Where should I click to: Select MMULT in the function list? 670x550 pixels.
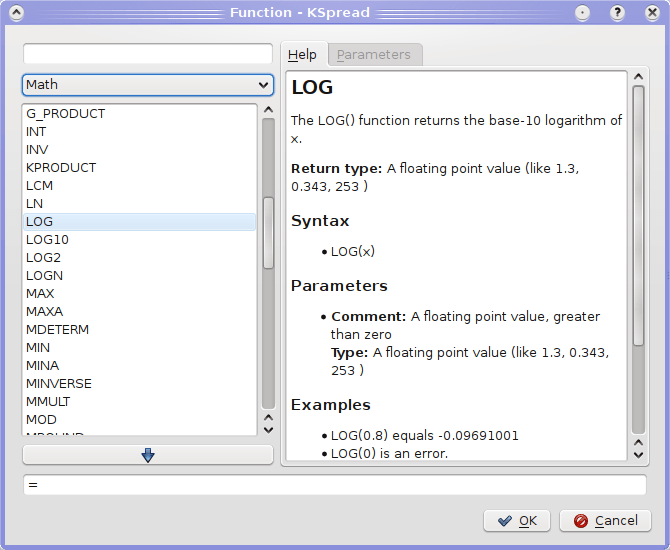tap(139, 401)
